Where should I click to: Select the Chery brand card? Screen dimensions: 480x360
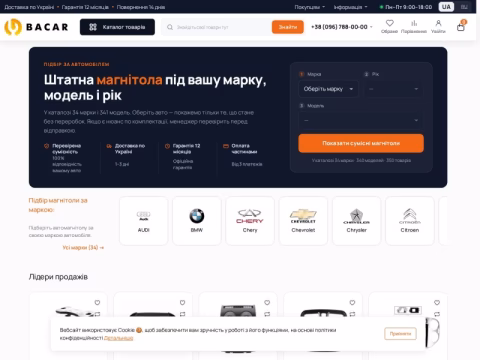(x=250, y=221)
